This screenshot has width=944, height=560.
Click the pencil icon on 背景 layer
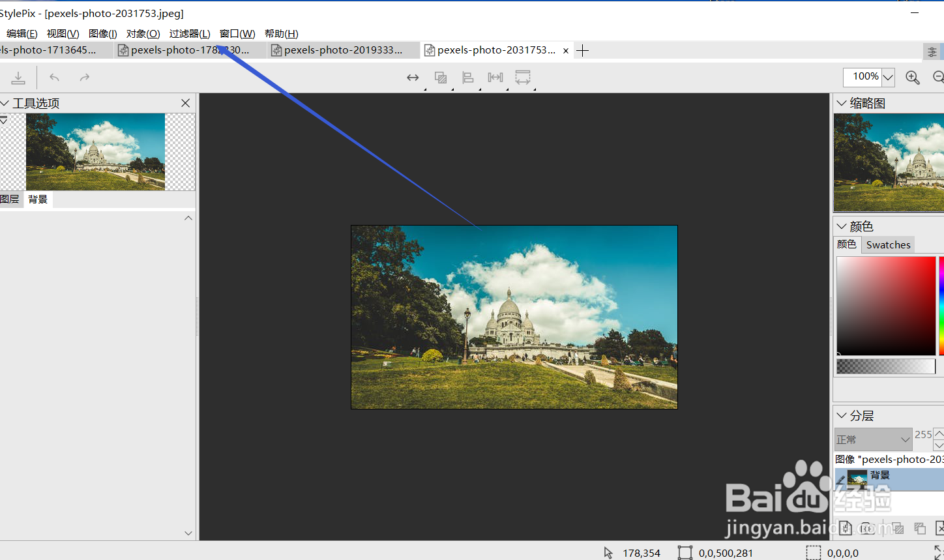(x=841, y=480)
